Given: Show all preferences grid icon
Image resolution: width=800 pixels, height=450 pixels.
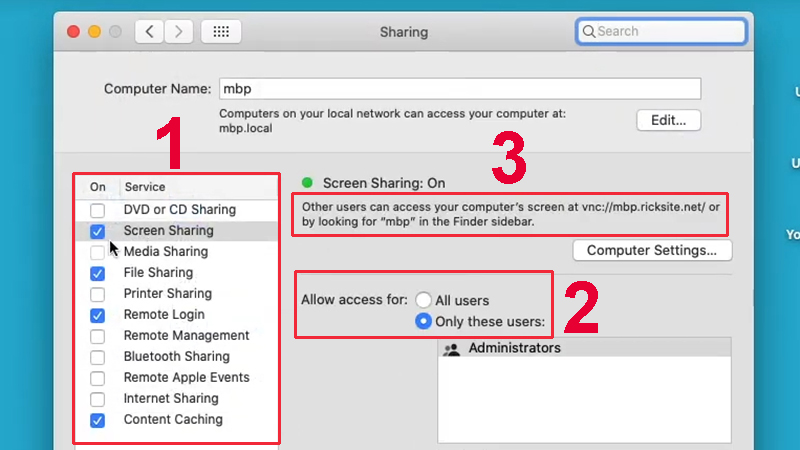Looking at the screenshot, I should tap(221, 32).
